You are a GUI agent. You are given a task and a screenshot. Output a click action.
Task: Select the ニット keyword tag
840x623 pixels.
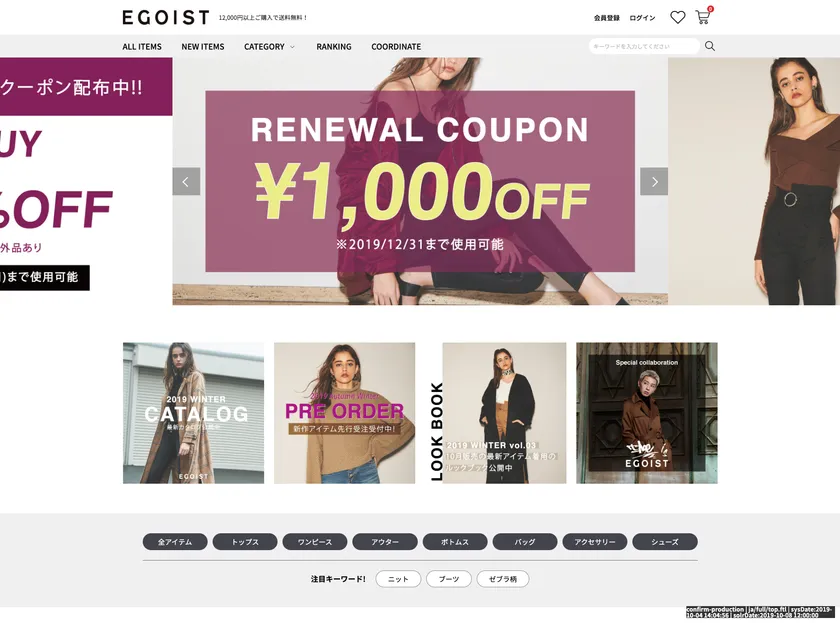(x=398, y=579)
